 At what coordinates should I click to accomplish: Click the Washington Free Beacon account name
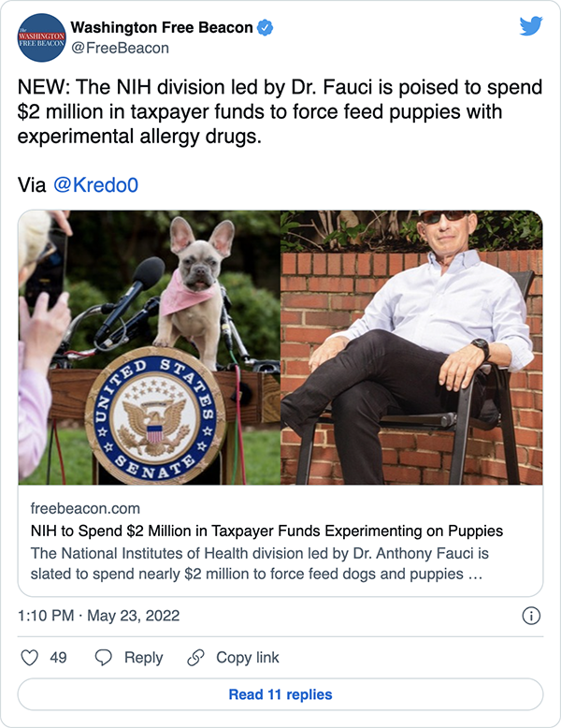point(162,28)
